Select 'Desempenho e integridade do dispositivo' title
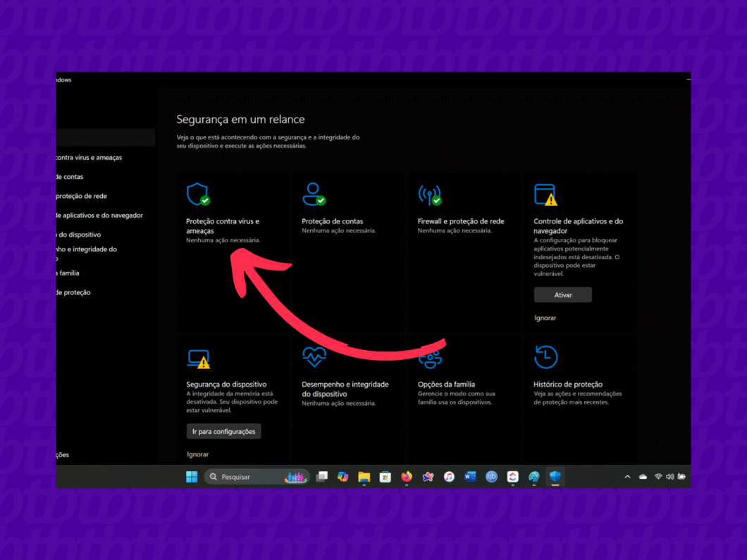The width and height of the screenshot is (747, 560). tap(345, 389)
